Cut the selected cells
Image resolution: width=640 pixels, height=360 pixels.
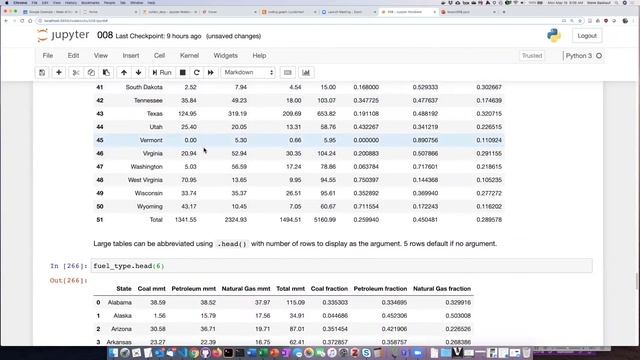pos(76,73)
